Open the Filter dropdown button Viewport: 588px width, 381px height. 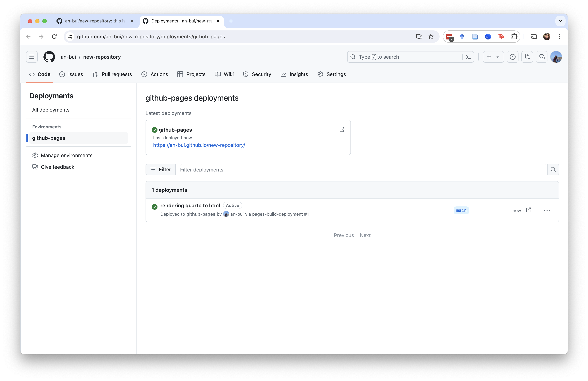[161, 169]
